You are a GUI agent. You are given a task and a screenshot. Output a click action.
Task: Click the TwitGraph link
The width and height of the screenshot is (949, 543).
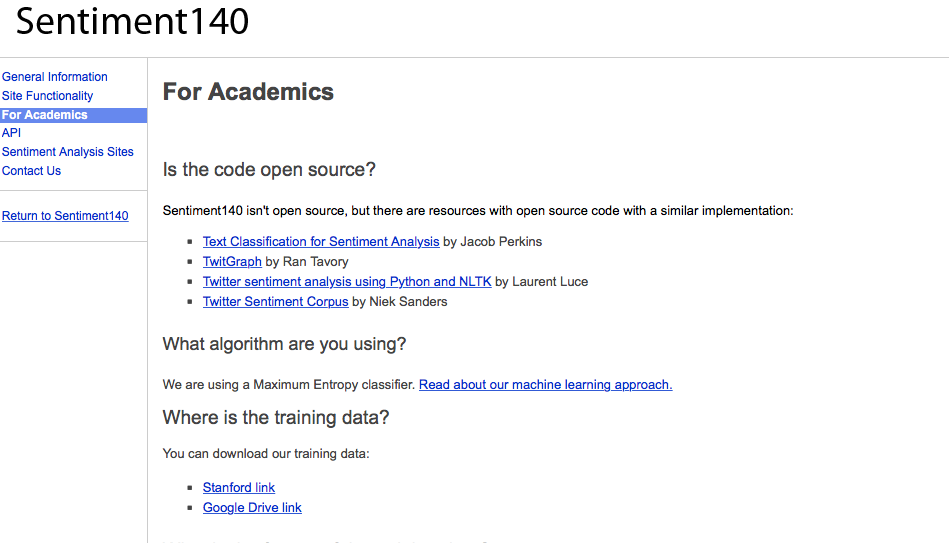pos(232,262)
